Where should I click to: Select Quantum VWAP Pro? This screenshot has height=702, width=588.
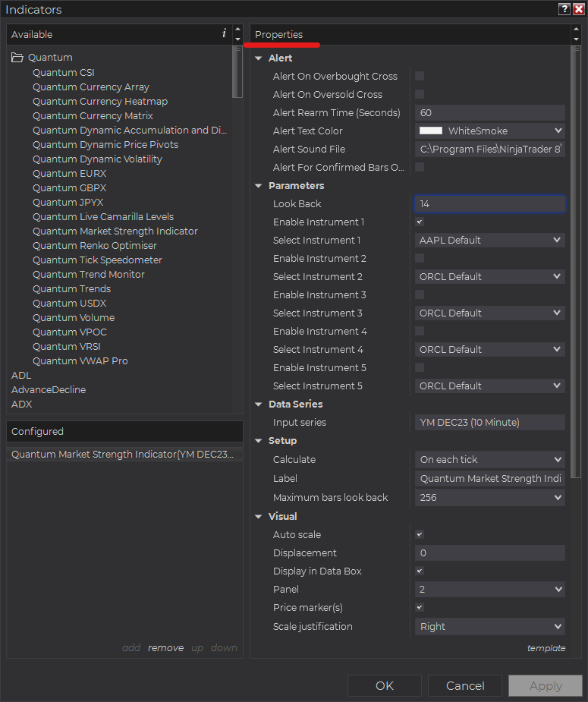[80, 360]
